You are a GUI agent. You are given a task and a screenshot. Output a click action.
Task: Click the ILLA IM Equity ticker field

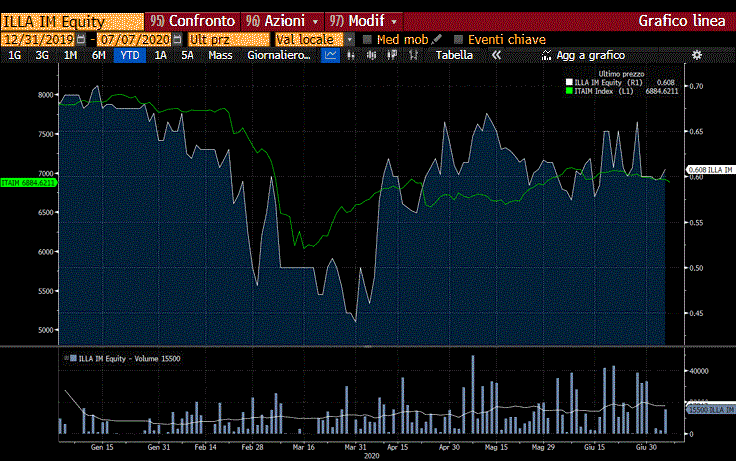[x=72, y=22]
